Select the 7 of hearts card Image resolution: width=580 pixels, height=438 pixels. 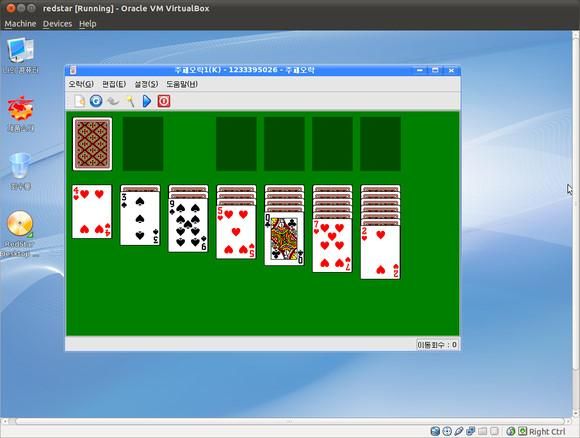[333, 245]
